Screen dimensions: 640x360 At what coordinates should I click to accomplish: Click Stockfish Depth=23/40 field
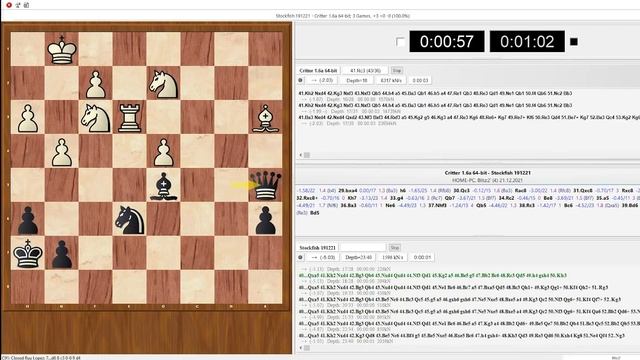pyautogui.click(x=358, y=257)
